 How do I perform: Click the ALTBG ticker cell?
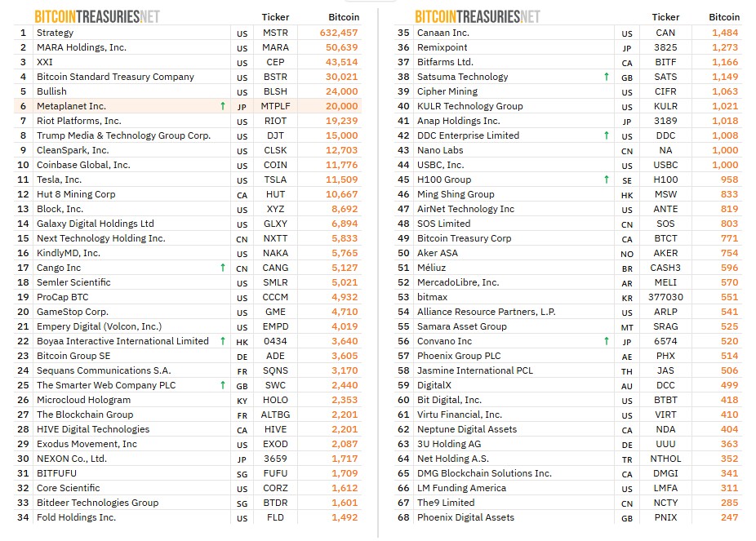(x=275, y=415)
